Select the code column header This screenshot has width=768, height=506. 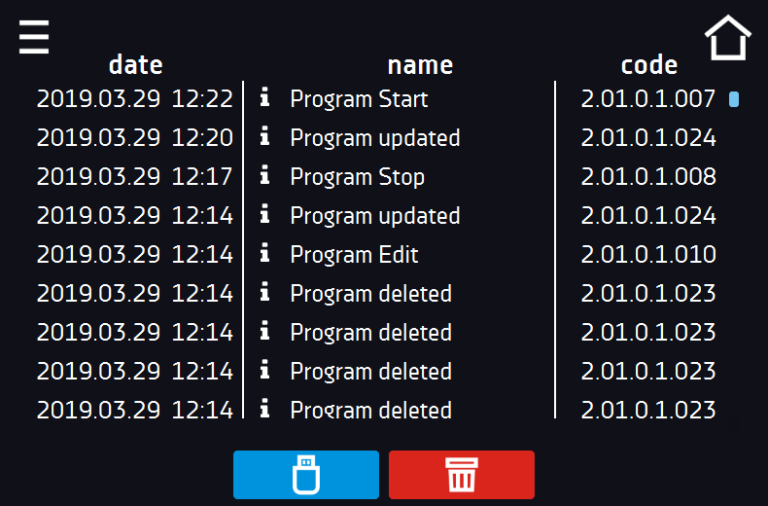coord(649,65)
